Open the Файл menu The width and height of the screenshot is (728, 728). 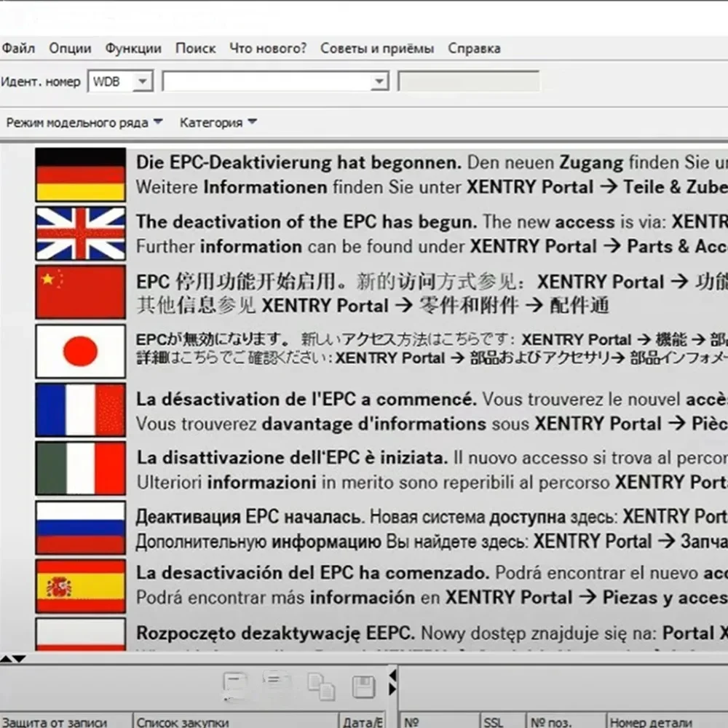[18, 48]
